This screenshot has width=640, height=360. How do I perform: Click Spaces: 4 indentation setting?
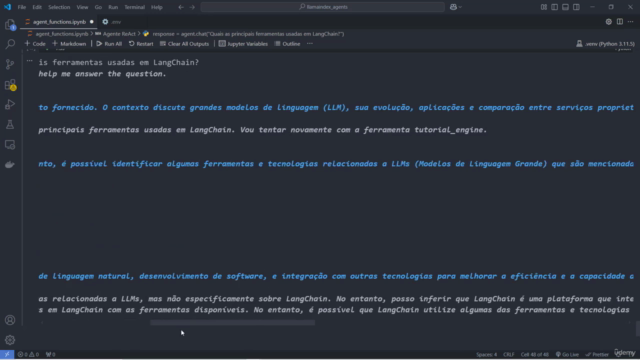tap(487, 354)
